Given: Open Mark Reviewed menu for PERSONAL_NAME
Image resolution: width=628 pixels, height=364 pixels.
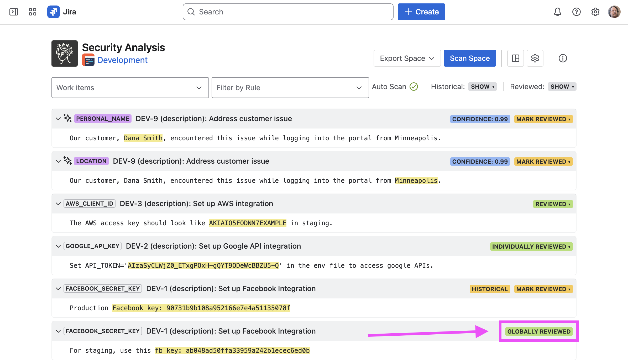Looking at the screenshot, I should [x=543, y=119].
